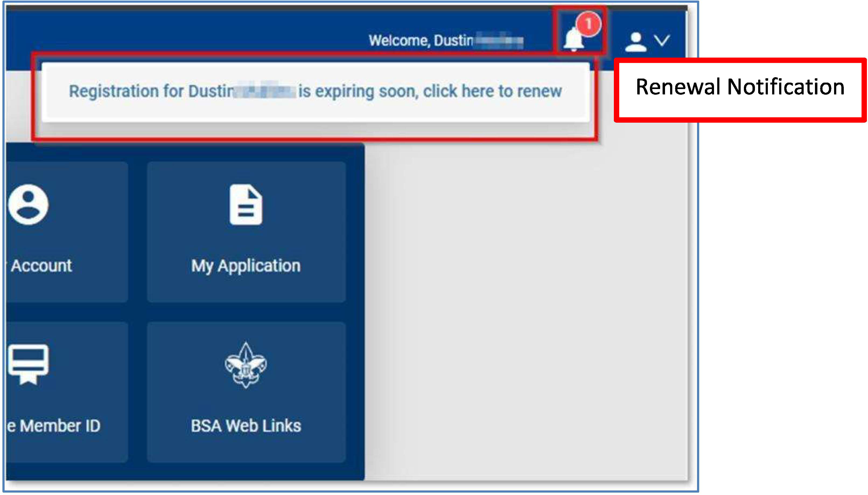This screenshot has height=495, width=868.
Task: Click the Welcome, Dustin greeting text
Action: tap(421, 40)
